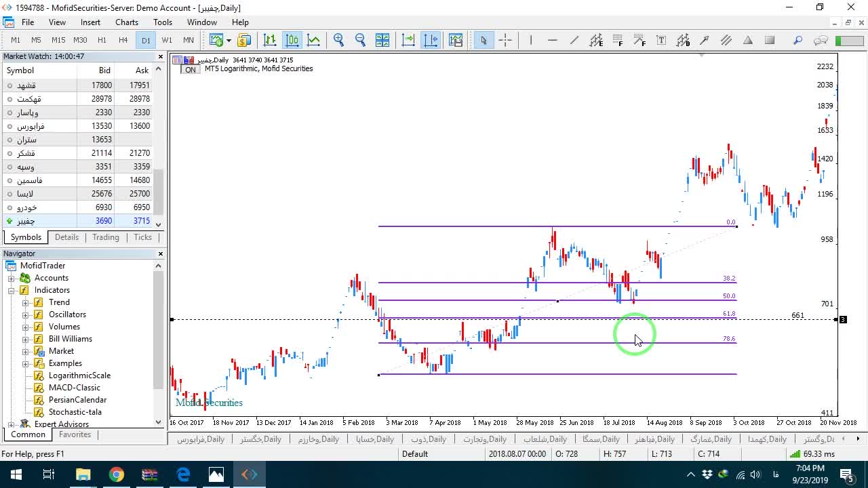The image size is (868, 488).
Task: Select the text label tool
Action: [x=661, y=40]
